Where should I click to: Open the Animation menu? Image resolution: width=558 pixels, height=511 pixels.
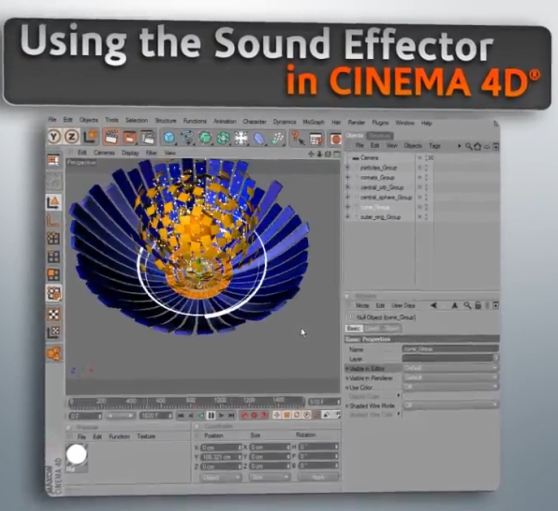pos(225,121)
